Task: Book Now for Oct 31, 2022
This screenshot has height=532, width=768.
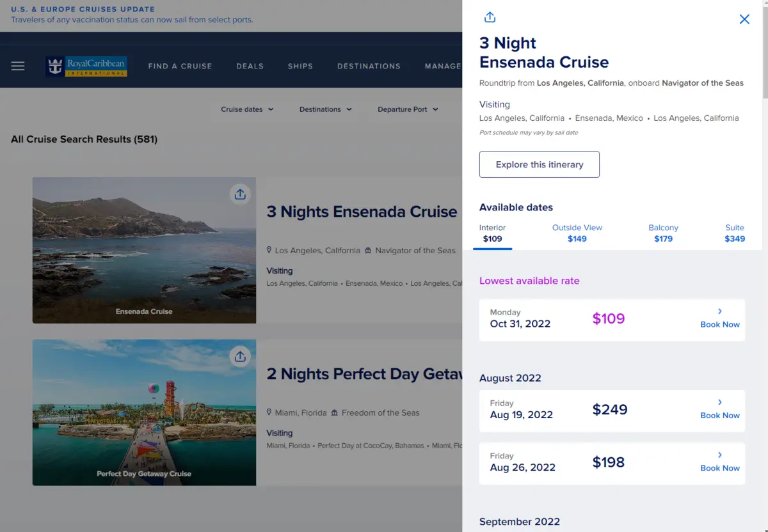Action: [719, 324]
